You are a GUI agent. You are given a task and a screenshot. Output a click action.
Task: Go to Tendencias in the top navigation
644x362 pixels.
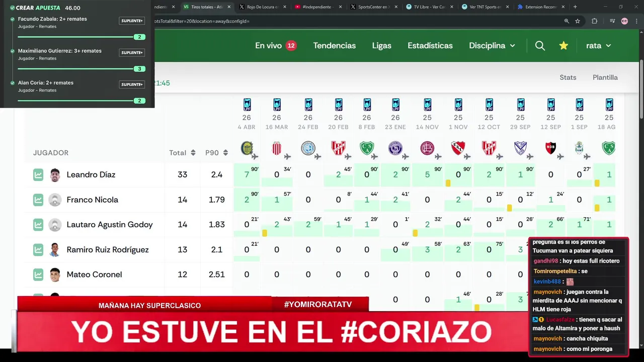click(335, 46)
